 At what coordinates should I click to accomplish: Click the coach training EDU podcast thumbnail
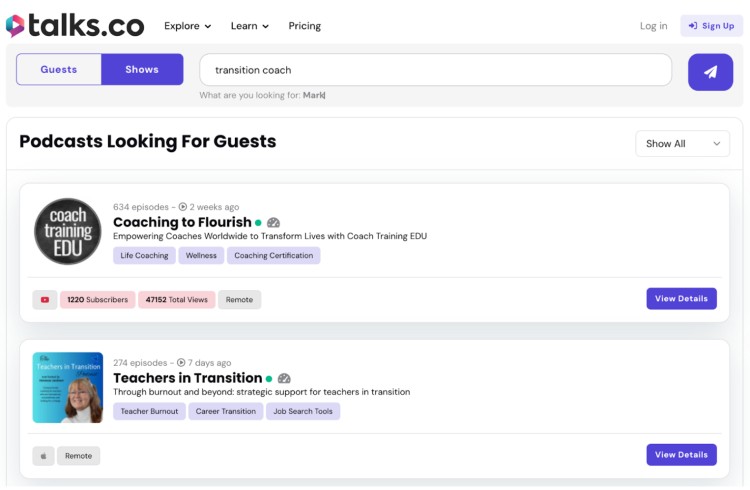tap(68, 232)
